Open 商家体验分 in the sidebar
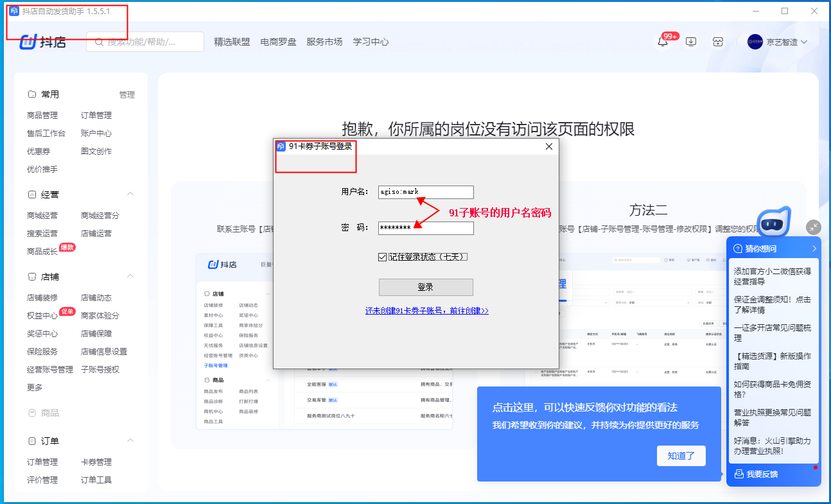This screenshot has width=831, height=504. click(x=100, y=316)
